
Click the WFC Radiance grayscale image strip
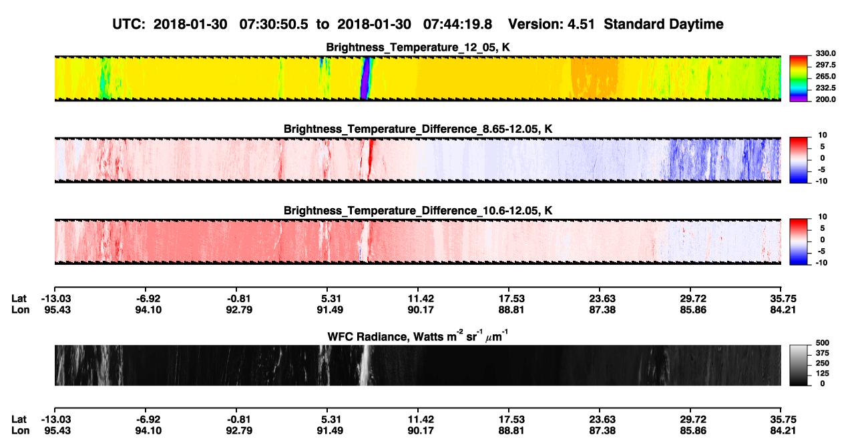[x=417, y=365]
